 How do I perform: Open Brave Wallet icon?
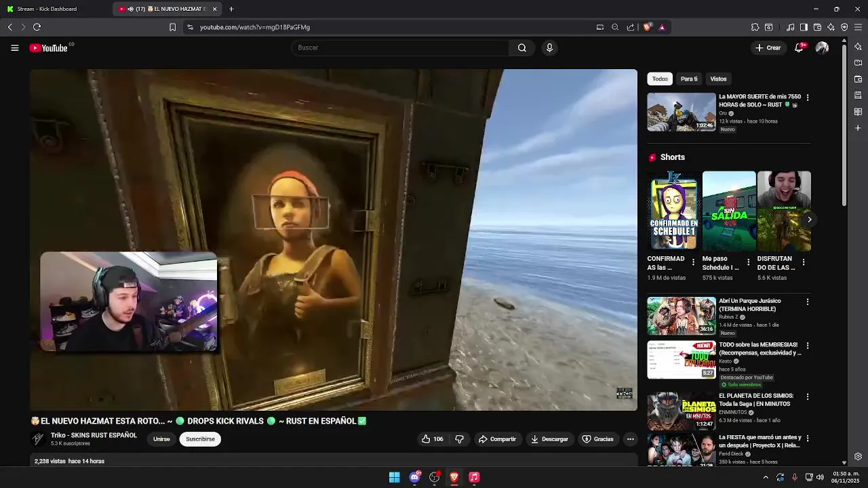point(817,27)
